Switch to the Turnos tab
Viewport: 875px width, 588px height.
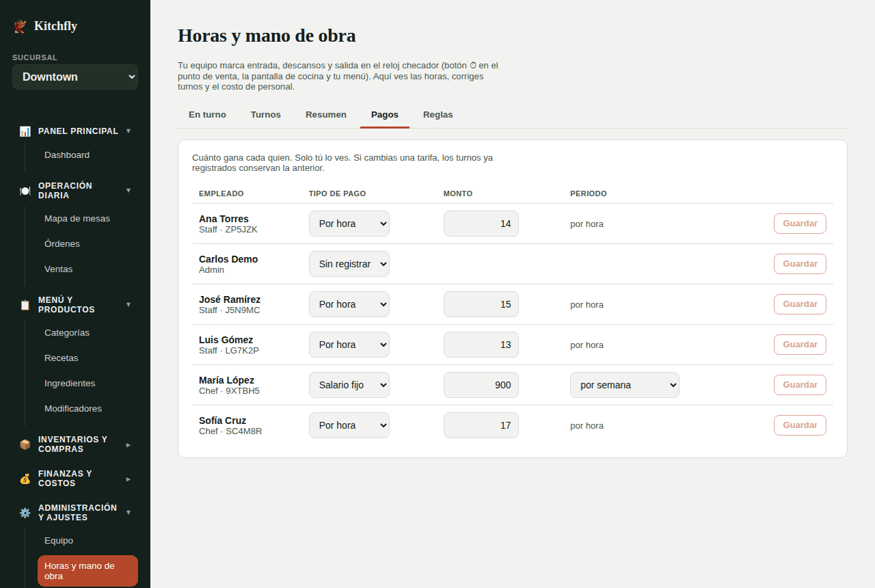click(266, 115)
